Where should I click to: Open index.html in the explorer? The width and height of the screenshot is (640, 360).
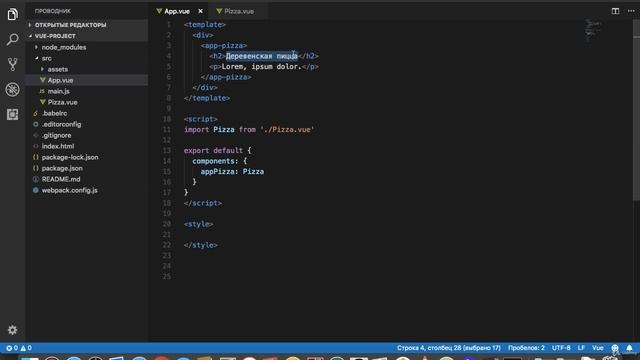[x=87, y=146]
